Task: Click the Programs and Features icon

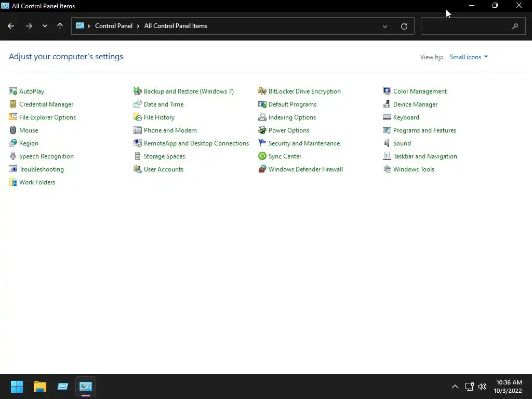Action: [x=387, y=130]
